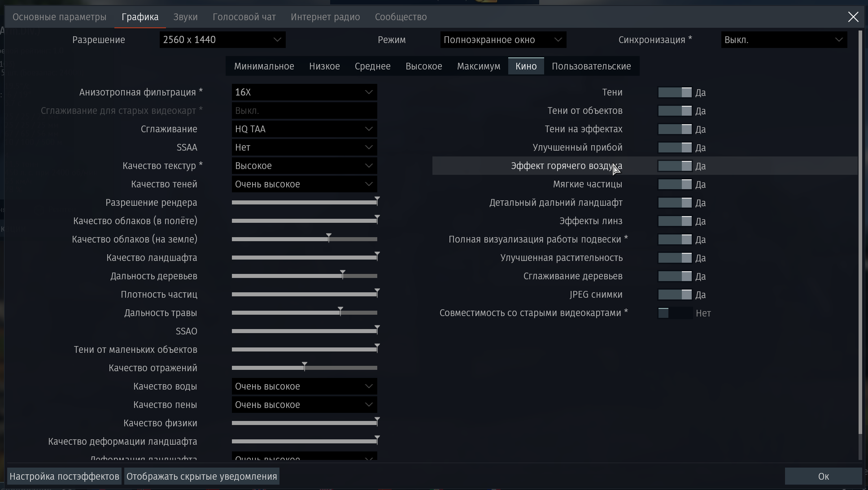The image size is (868, 490).
Task: Expand Качество воды dropdown
Action: click(x=304, y=386)
